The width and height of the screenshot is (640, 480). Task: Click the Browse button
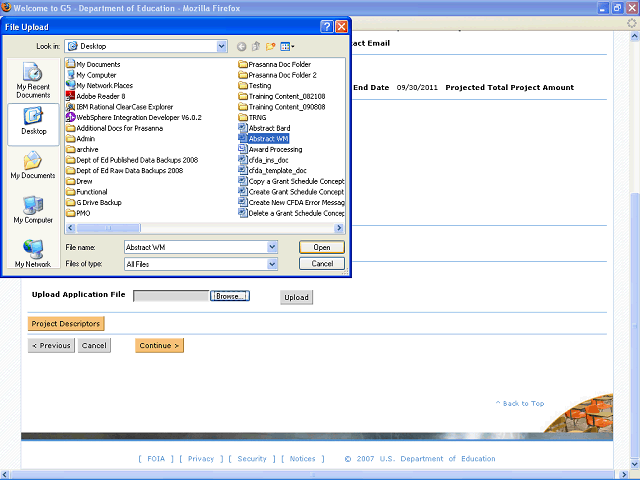click(x=230, y=296)
